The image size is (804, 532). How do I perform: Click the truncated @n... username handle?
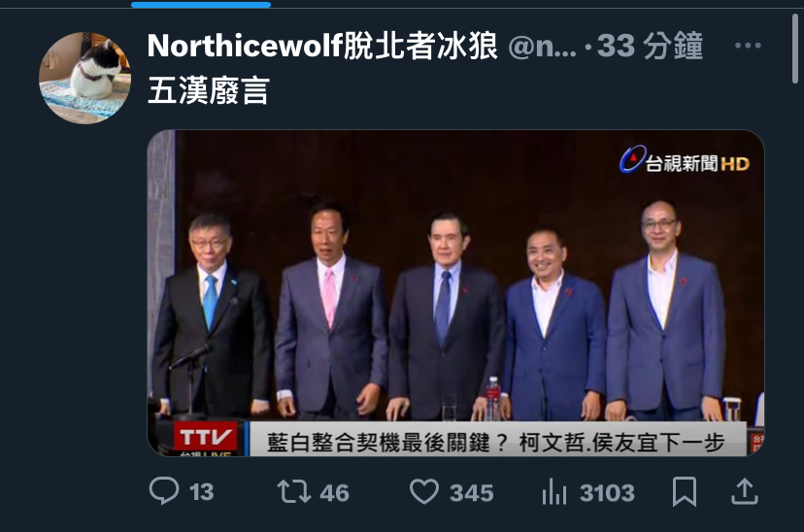(543, 47)
